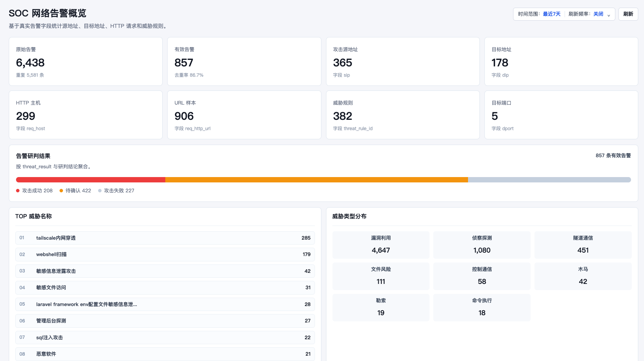
Task: Select the sql注入攻击 row
Action: (165, 337)
